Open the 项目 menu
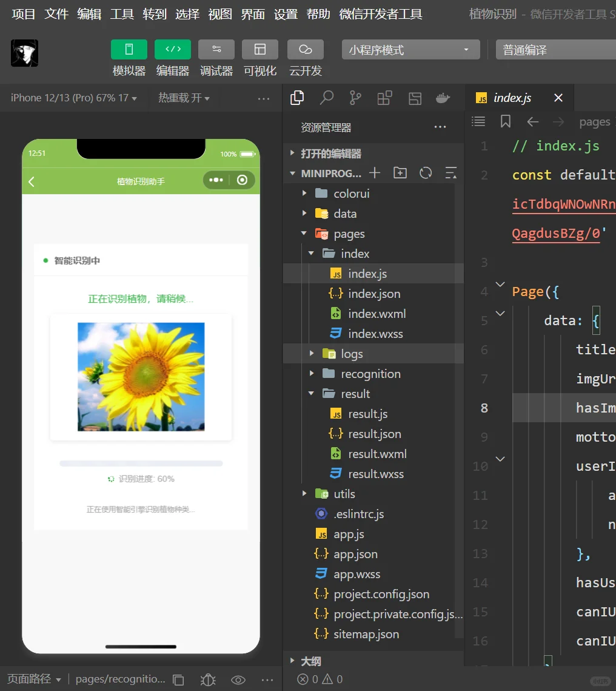The width and height of the screenshot is (616, 691). tap(23, 14)
